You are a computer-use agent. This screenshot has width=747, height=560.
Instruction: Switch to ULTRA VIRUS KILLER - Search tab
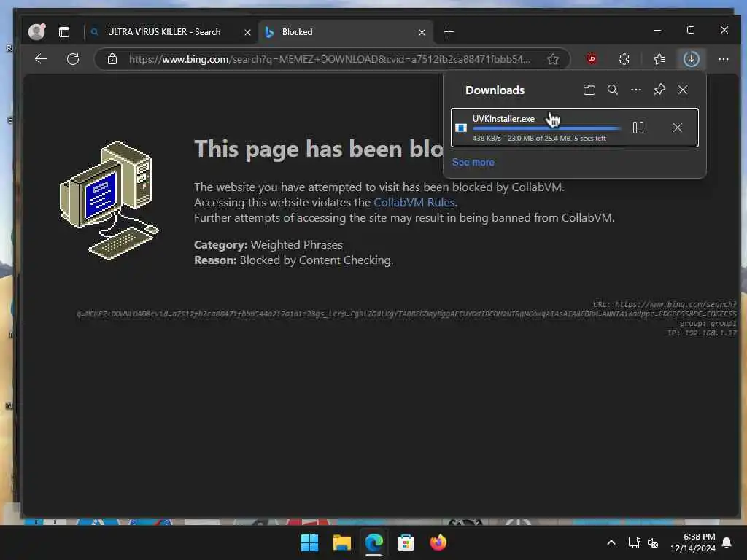point(164,32)
